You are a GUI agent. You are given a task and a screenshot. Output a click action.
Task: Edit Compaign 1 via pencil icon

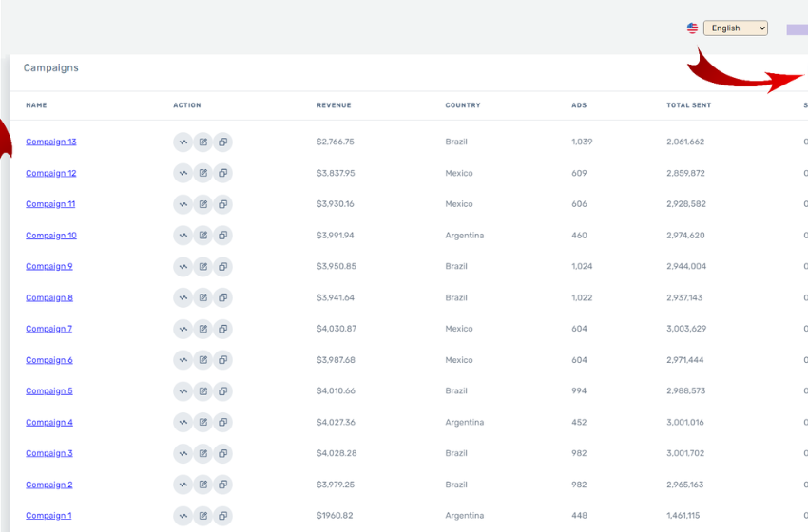(x=203, y=516)
